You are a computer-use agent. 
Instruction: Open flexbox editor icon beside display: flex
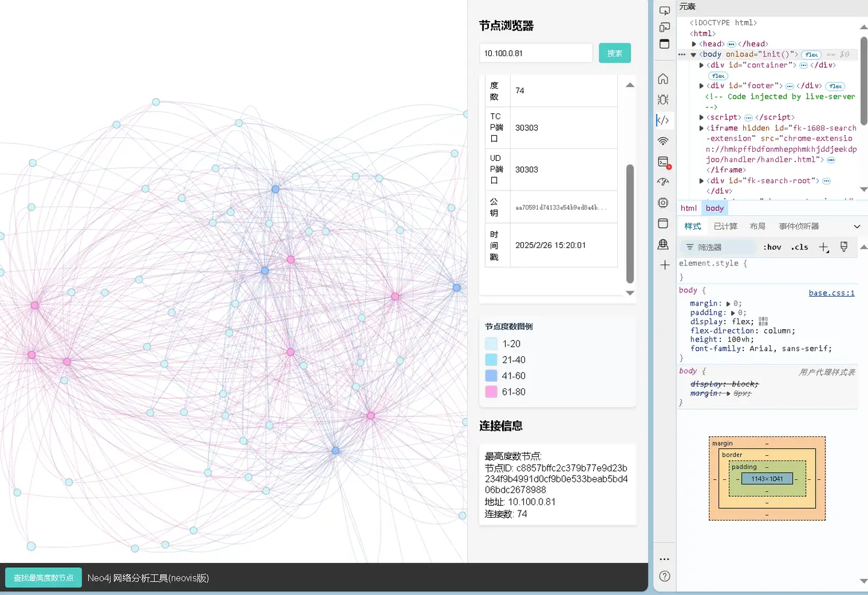point(763,321)
